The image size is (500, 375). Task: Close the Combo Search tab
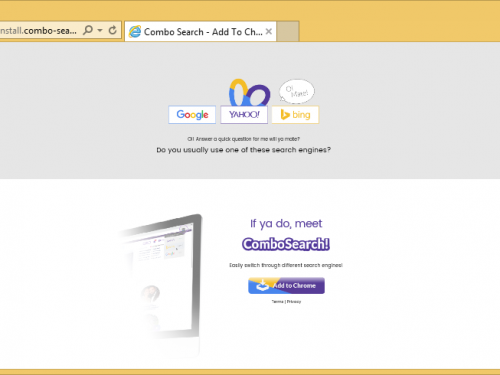click(269, 32)
